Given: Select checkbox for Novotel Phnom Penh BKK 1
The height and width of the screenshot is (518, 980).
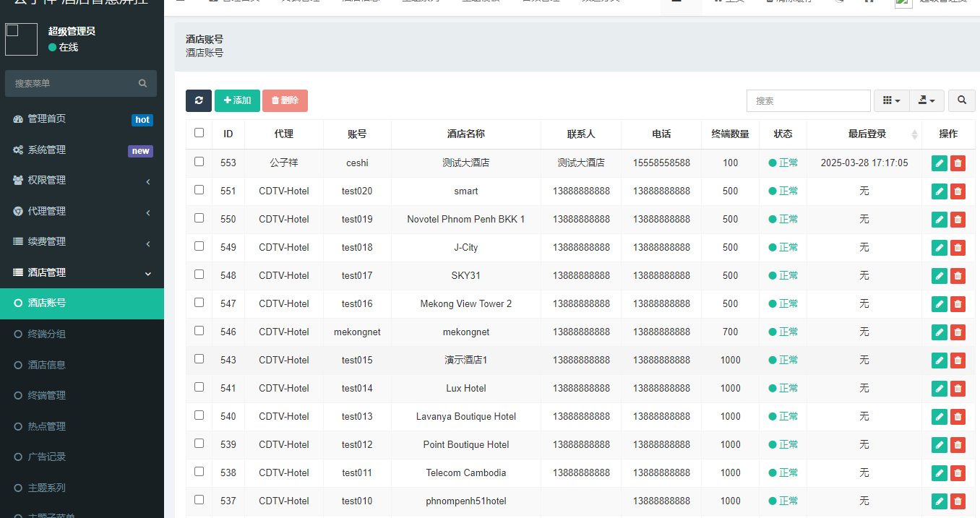Looking at the screenshot, I should point(199,218).
